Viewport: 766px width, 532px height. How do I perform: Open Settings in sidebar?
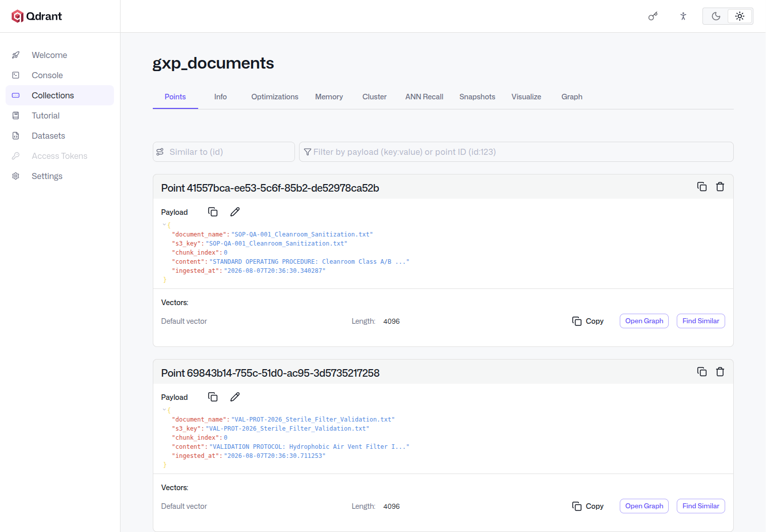tap(60, 176)
